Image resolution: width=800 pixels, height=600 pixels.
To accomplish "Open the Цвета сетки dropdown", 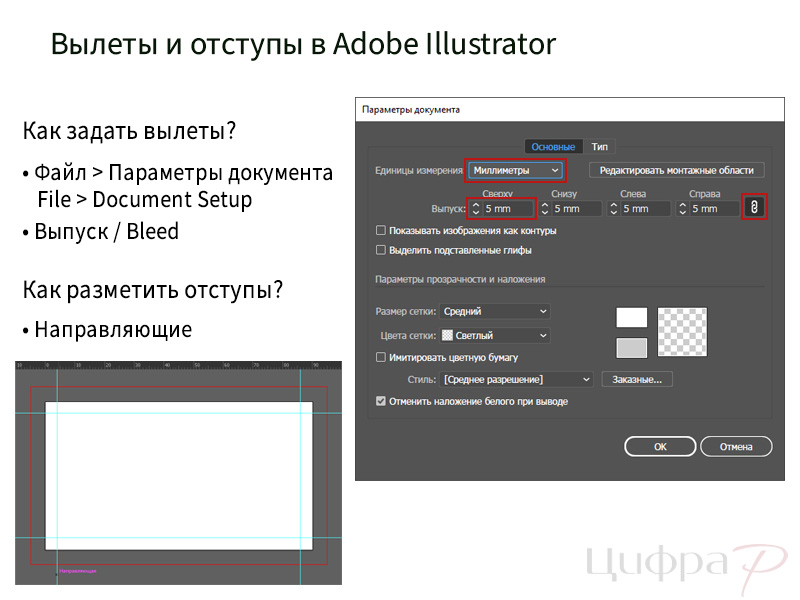I will pyautogui.click(x=495, y=335).
